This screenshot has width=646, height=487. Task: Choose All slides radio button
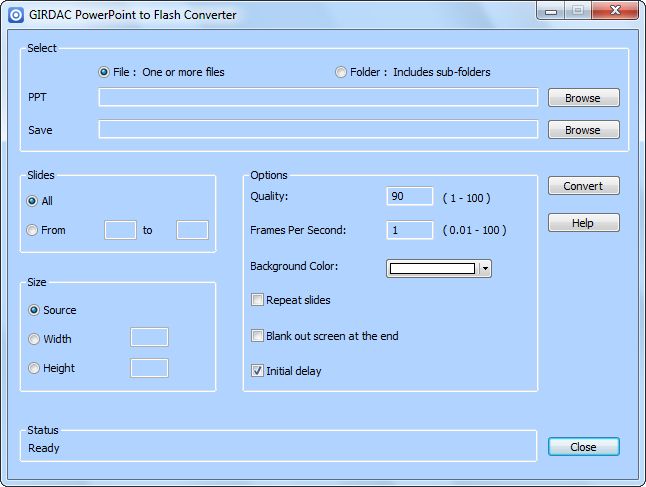32,201
